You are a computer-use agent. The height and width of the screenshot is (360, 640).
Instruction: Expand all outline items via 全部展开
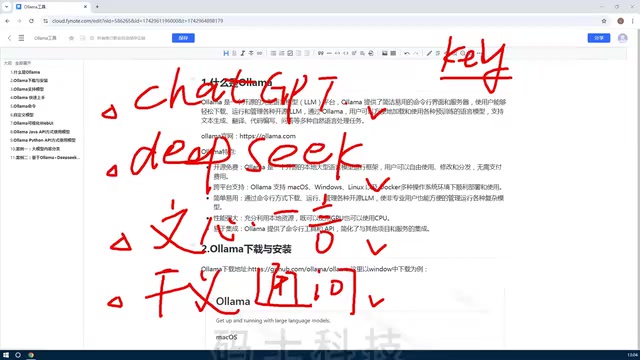click(23, 63)
